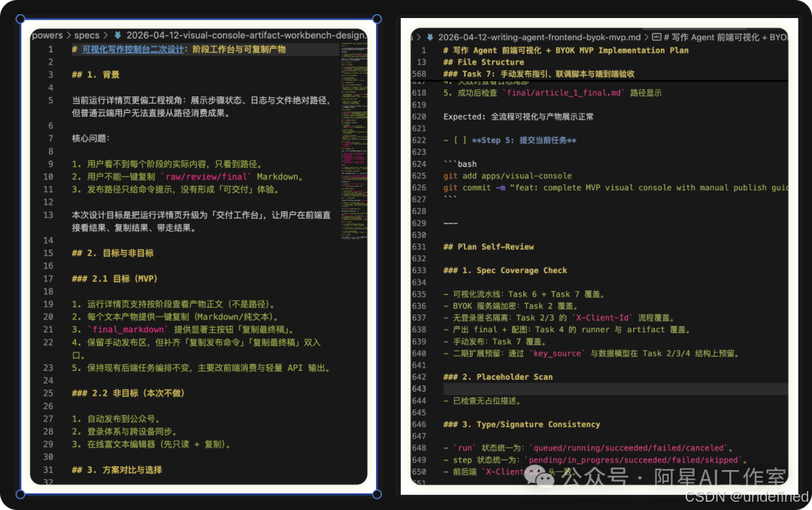Click the highlighted empty line 643
Image resolution: width=812 pixels, height=510 pixels.
tap(615, 389)
